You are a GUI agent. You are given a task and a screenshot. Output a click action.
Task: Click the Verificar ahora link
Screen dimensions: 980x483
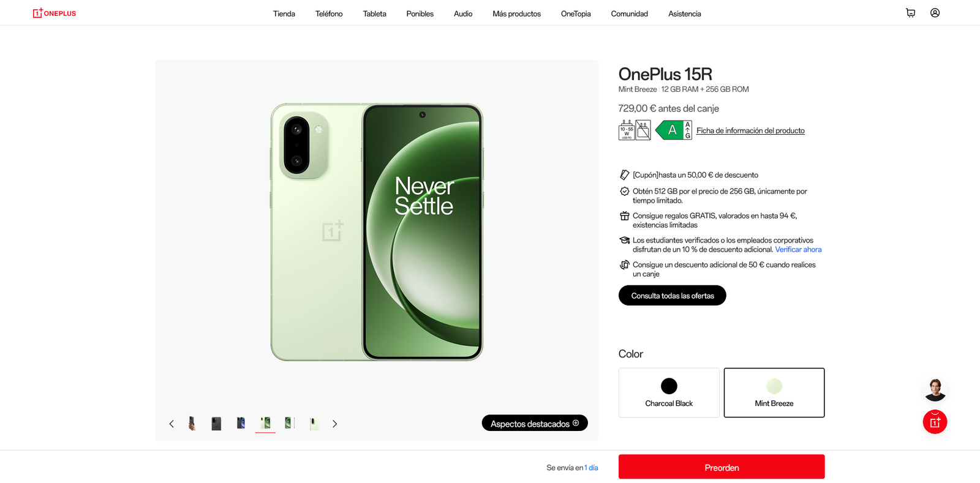pos(798,249)
